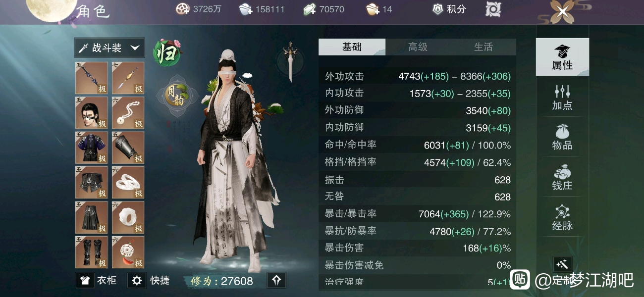Click the green 归 badge icon
The image size is (644, 297).
166,53
